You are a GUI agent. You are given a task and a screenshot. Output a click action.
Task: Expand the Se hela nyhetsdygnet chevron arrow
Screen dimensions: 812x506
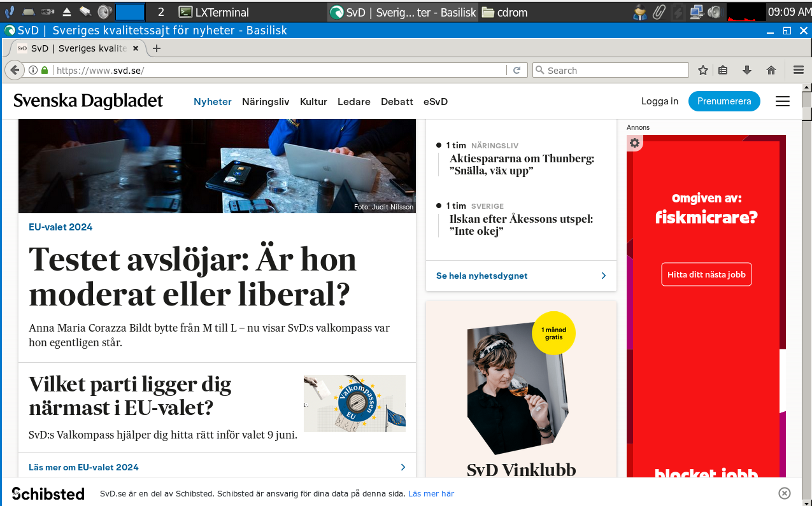[604, 276]
